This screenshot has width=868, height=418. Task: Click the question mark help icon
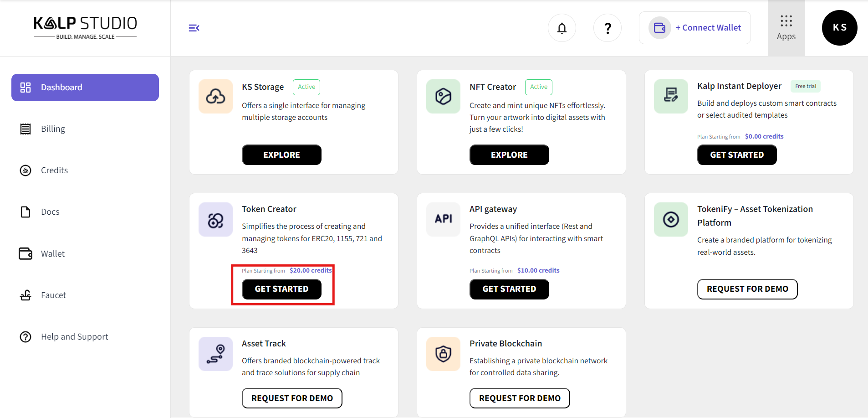tap(607, 28)
